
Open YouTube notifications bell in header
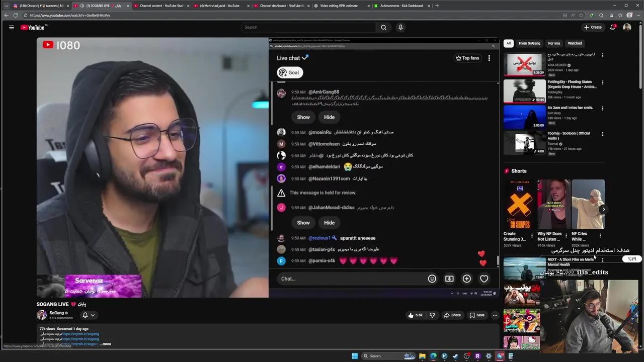(612, 27)
